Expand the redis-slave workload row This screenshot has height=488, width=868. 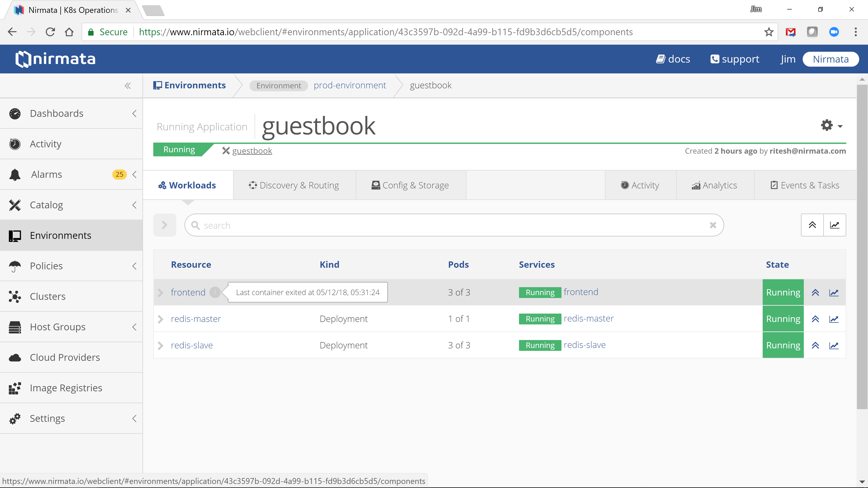(x=161, y=345)
